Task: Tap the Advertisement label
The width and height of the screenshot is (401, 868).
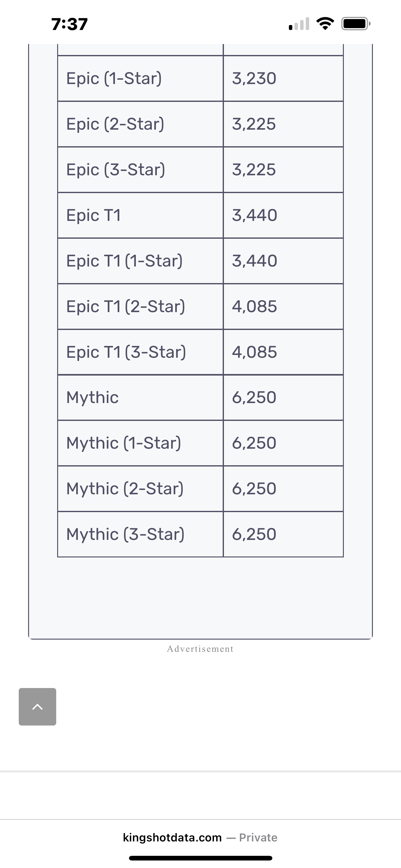Action: [200, 649]
